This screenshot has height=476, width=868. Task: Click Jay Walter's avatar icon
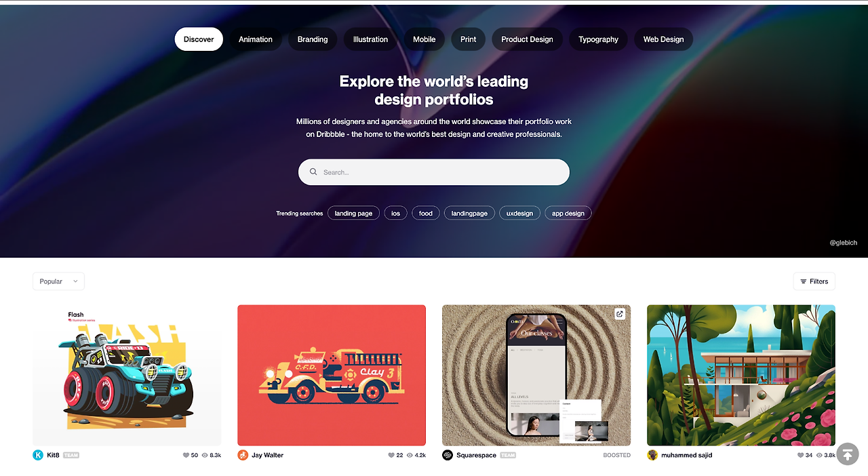(243, 455)
